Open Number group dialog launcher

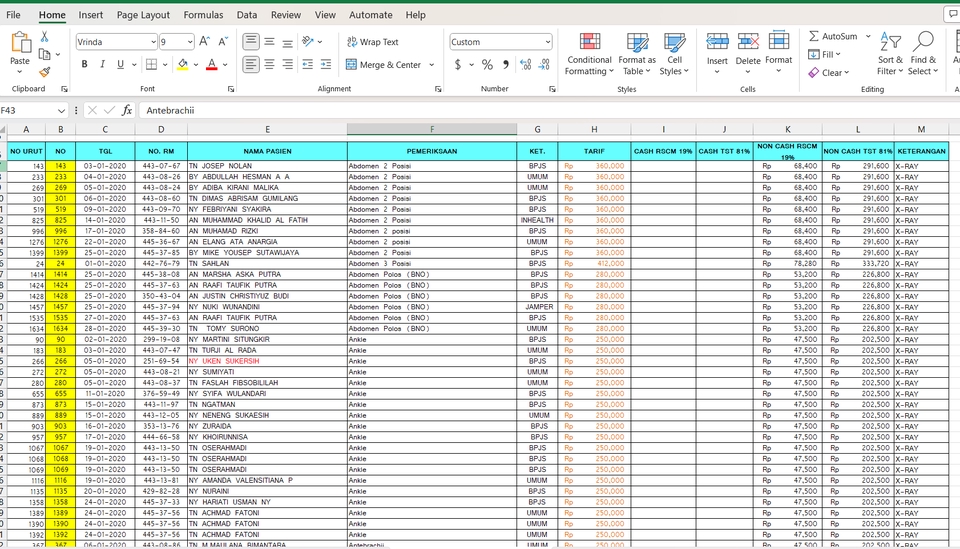pyautogui.click(x=552, y=89)
